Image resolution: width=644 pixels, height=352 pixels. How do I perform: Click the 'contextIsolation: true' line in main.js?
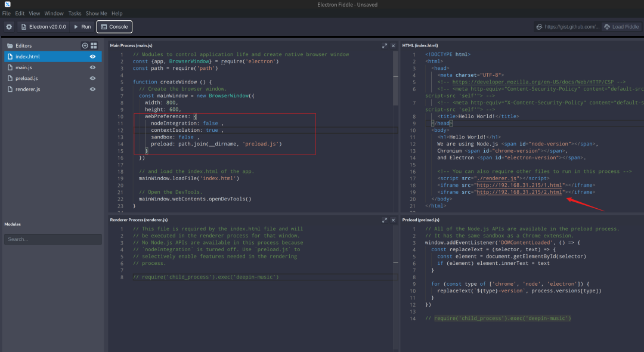tap(187, 130)
